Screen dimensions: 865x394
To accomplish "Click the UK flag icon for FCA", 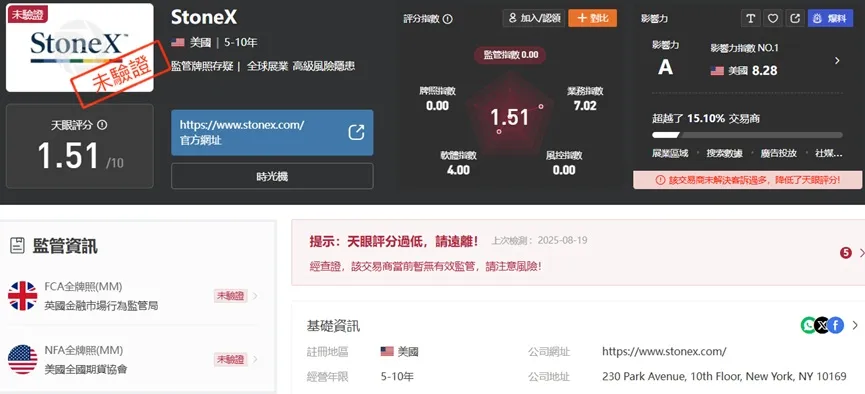I will pos(23,296).
